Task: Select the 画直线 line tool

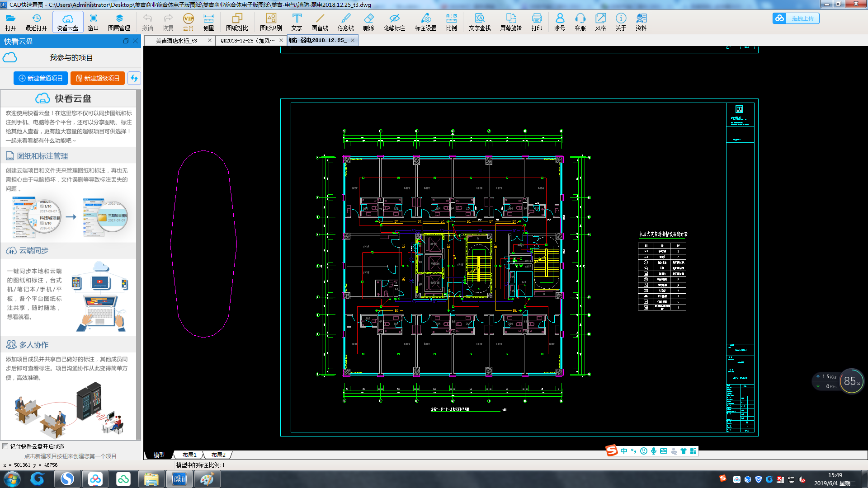Action: tap(320, 22)
